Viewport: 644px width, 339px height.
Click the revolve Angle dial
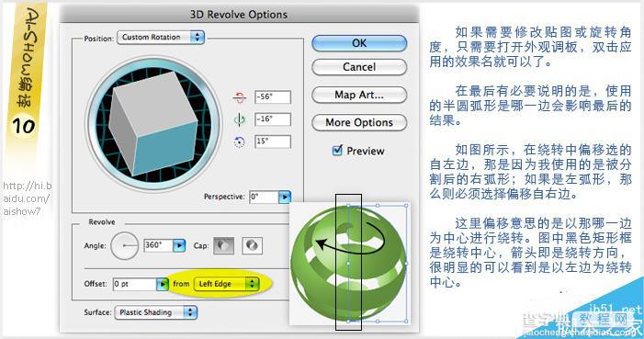pos(125,245)
